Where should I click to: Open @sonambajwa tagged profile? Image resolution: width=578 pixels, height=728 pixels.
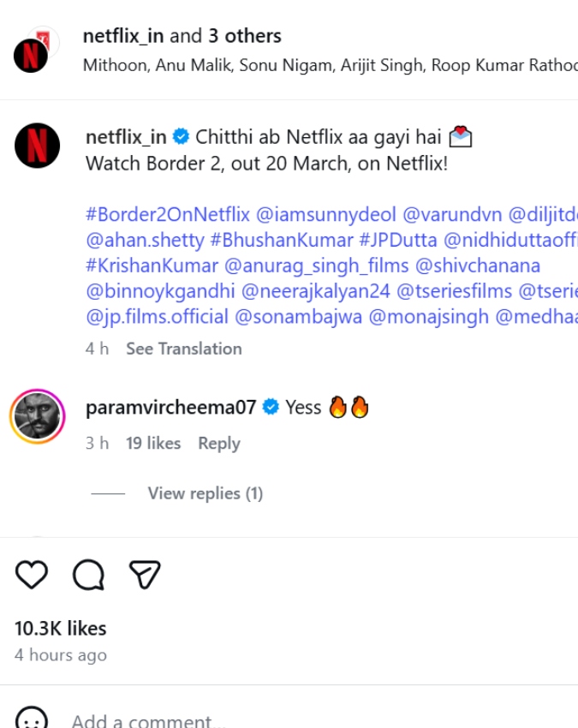tap(298, 317)
